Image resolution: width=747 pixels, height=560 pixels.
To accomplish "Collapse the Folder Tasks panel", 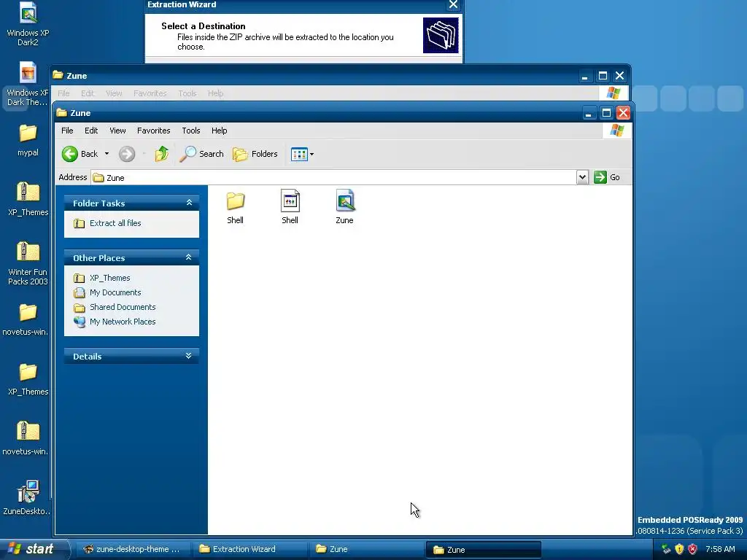I will [x=189, y=203].
